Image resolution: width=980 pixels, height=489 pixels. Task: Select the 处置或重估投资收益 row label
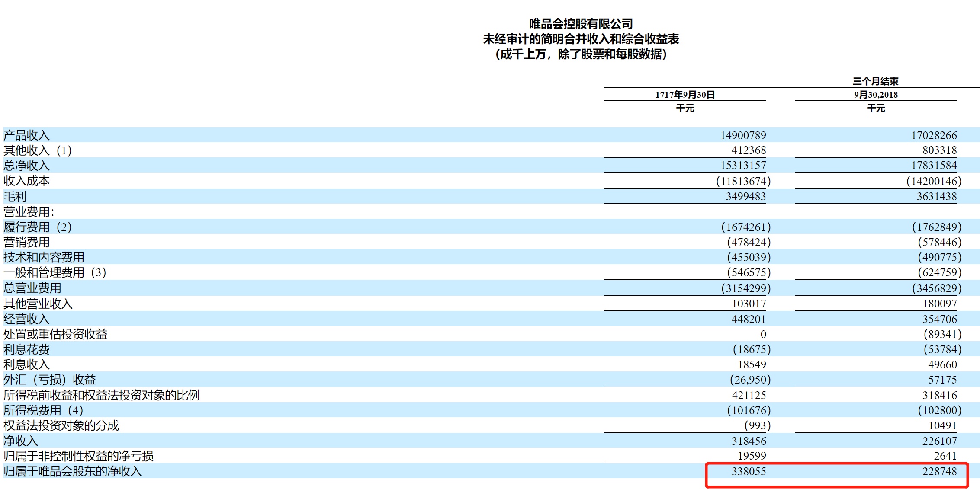point(55,334)
